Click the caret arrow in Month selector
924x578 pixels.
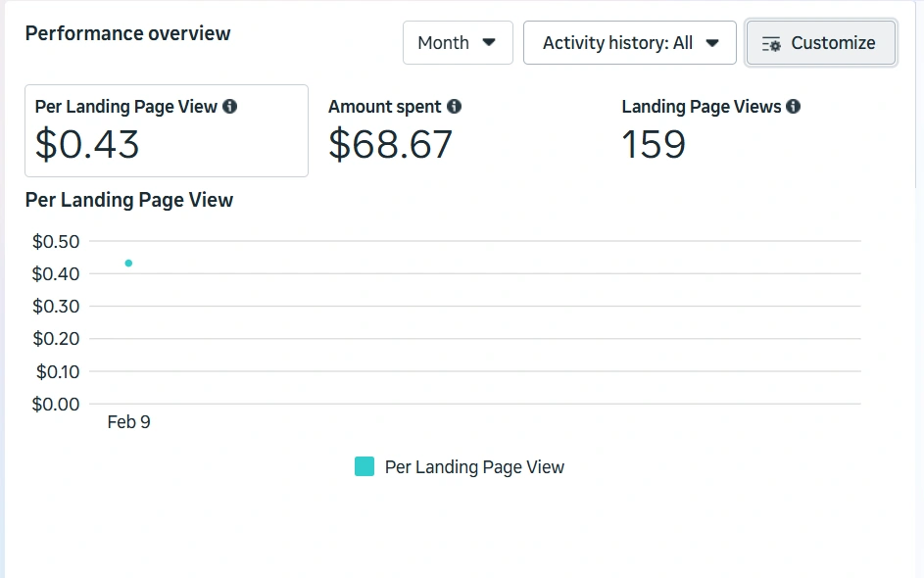[x=490, y=42]
